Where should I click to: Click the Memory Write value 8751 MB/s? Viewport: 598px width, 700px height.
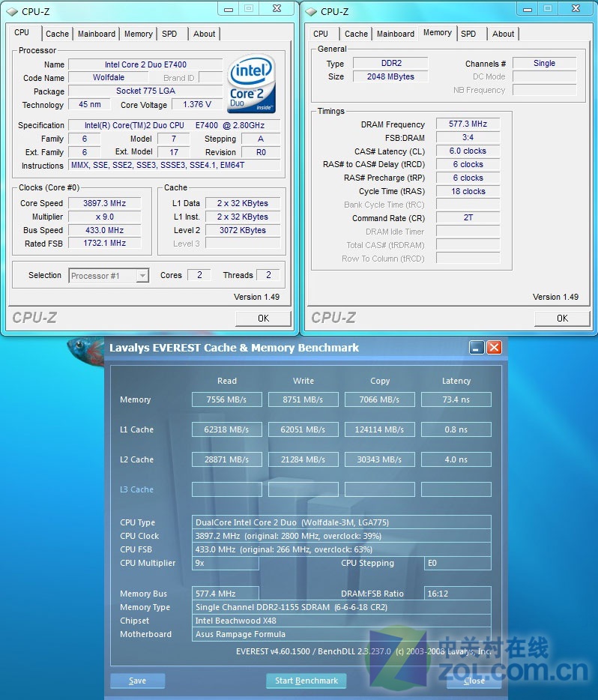[303, 399]
